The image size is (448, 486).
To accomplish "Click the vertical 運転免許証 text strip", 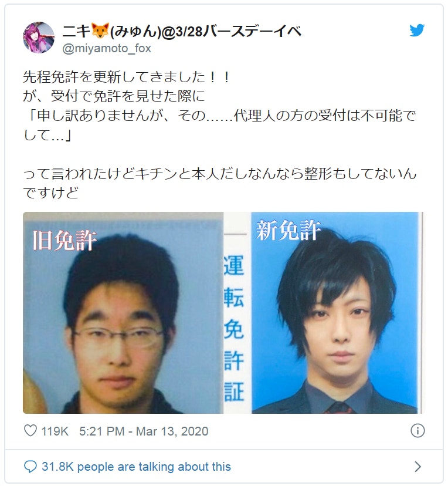I will pyautogui.click(x=234, y=327).
